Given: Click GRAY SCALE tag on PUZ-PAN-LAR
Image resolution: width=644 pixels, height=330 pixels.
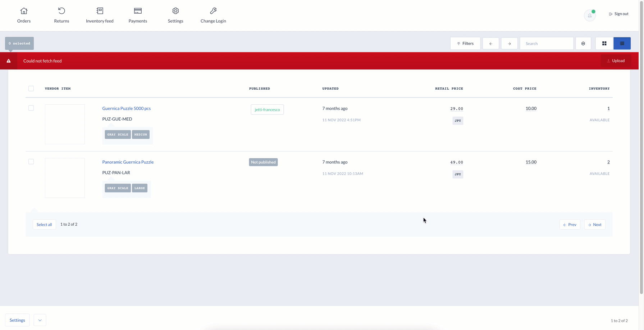Looking at the screenshot, I should [x=118, y=188].
